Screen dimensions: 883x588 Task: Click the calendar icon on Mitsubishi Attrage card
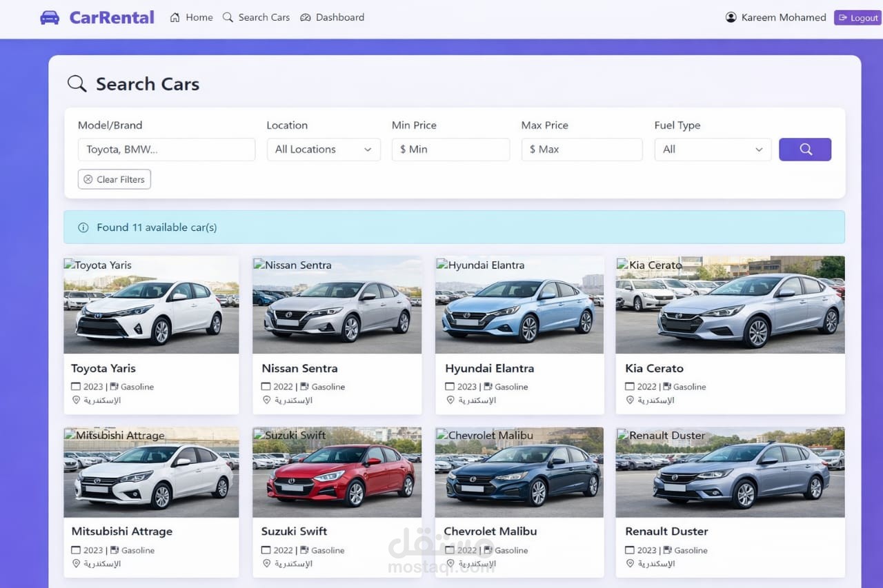[76, 550]
